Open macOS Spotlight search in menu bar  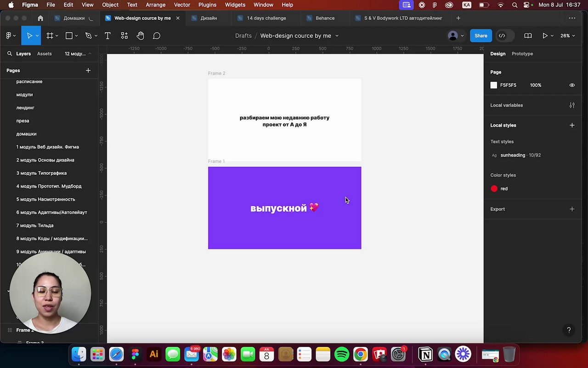tap(515, 5)
